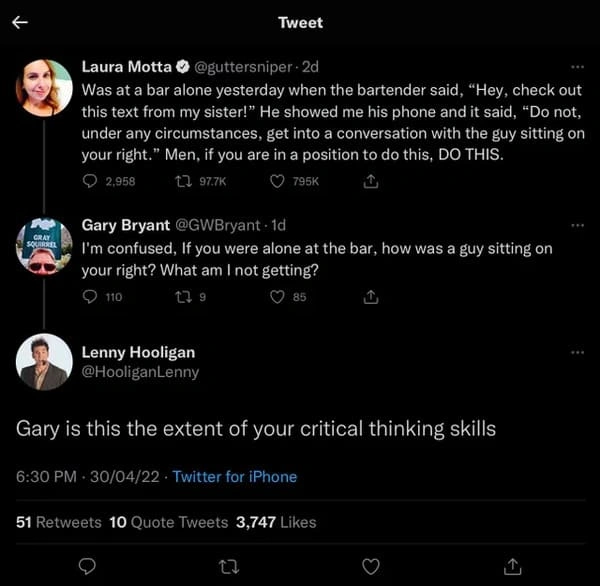Open more options on Laura Motta's tweet
Viewport: 600px width, 586px height.
pos(576,68)
